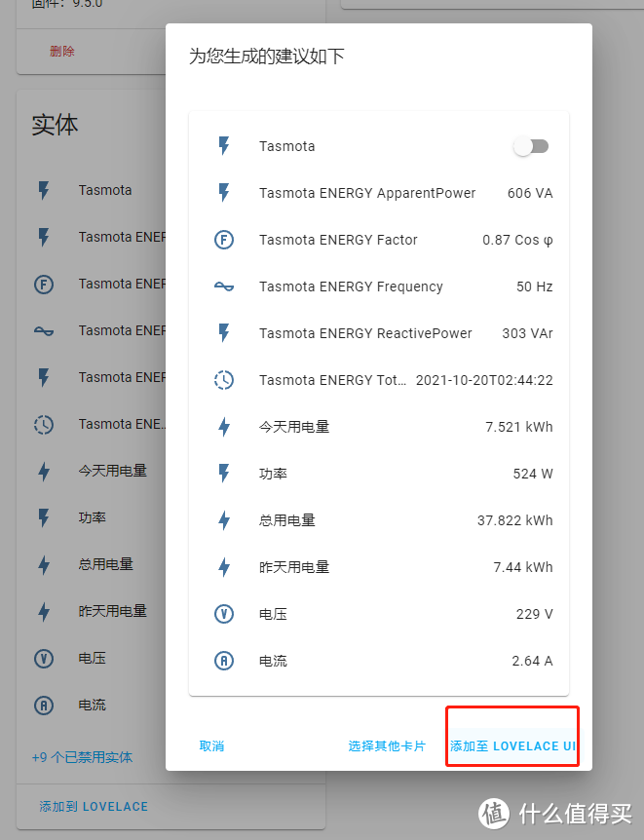Viewport: 644px width, 840px height.
Task: Click the Tasmota ENERGY Frequency label
Action: coord(351,286)
